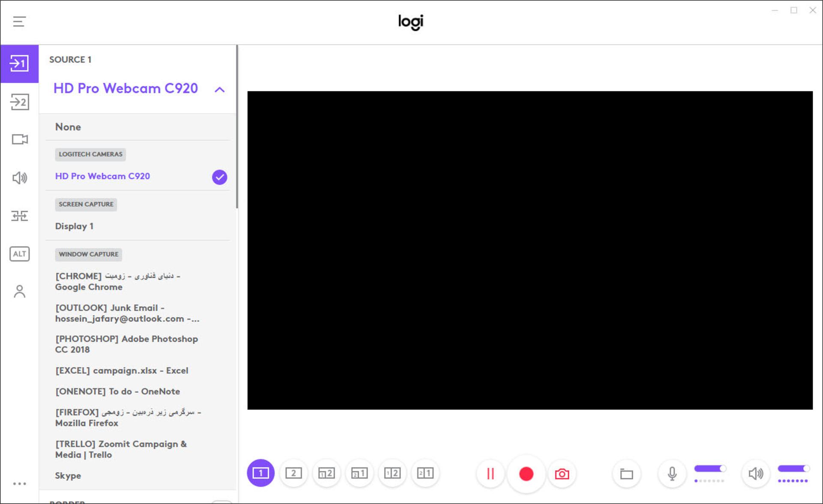The image size is (823, 504).
Task: Open the camera settings sidebar icon
Action: [x=19, y=139]
